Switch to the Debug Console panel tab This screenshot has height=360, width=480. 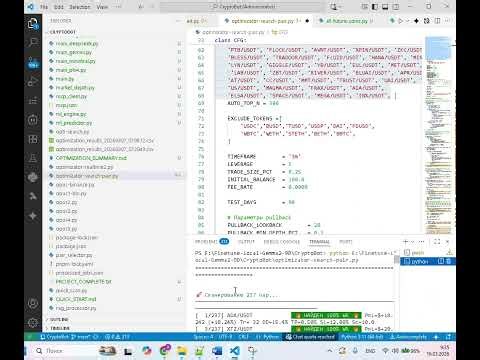[282, 242]
